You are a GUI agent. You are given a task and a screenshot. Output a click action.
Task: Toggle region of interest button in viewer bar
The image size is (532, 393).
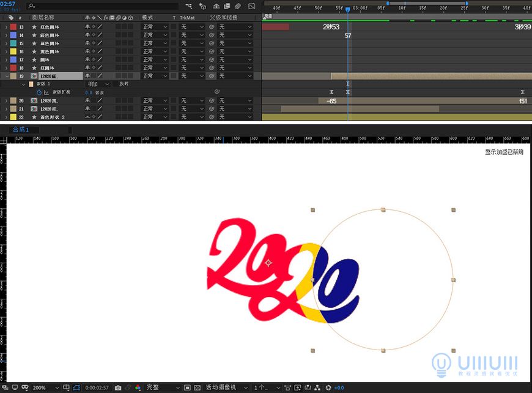pyautogui.click(x=187, y=387)
